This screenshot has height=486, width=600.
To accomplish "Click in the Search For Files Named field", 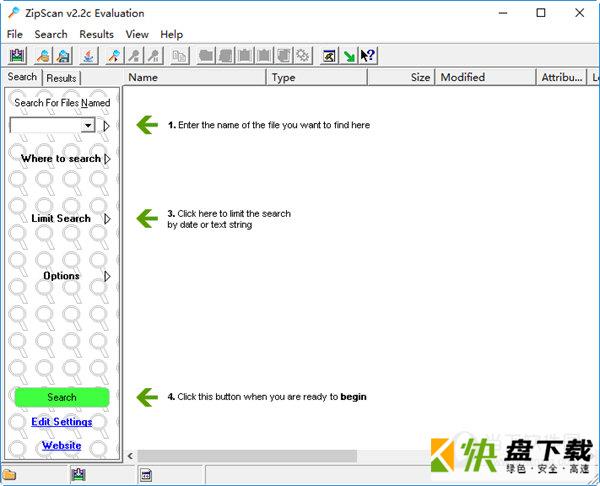I will (46, 125).
